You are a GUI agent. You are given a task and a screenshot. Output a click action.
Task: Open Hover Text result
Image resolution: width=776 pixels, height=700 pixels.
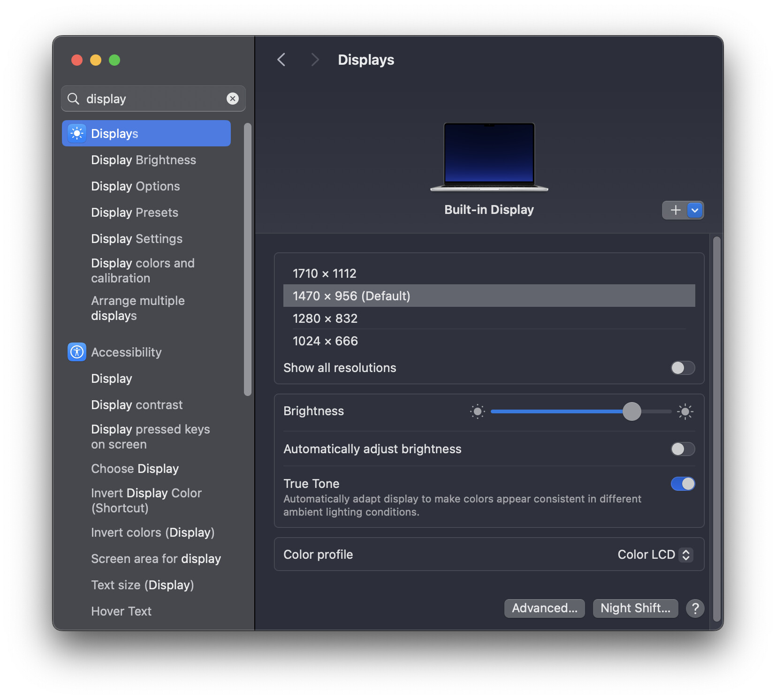tap(122, 611)
